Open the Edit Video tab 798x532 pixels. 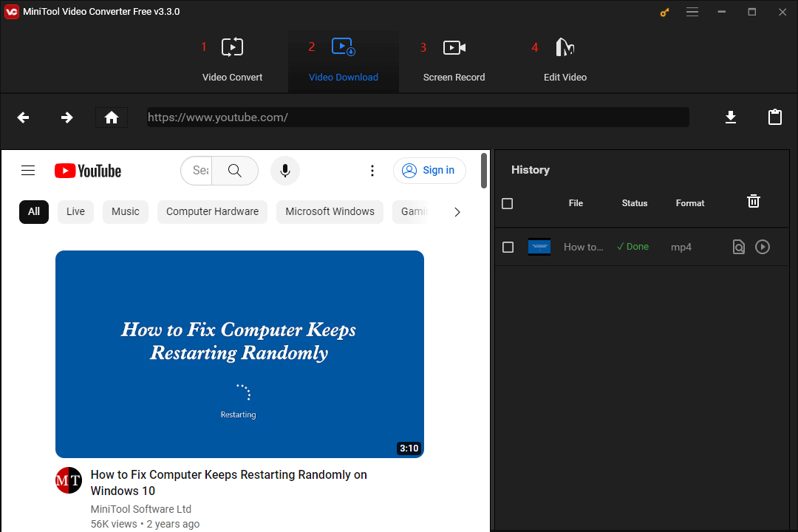(565, 60)
